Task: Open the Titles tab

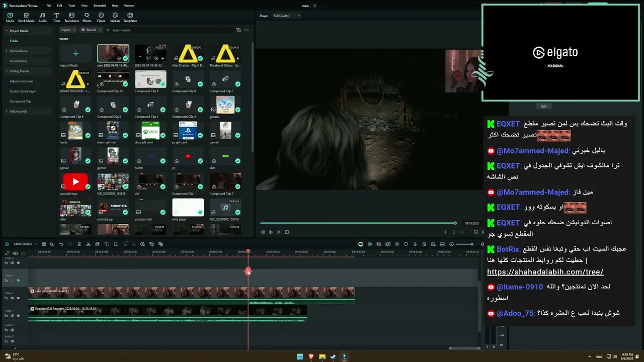Action: pyautogui.click(x=56, y=18)
